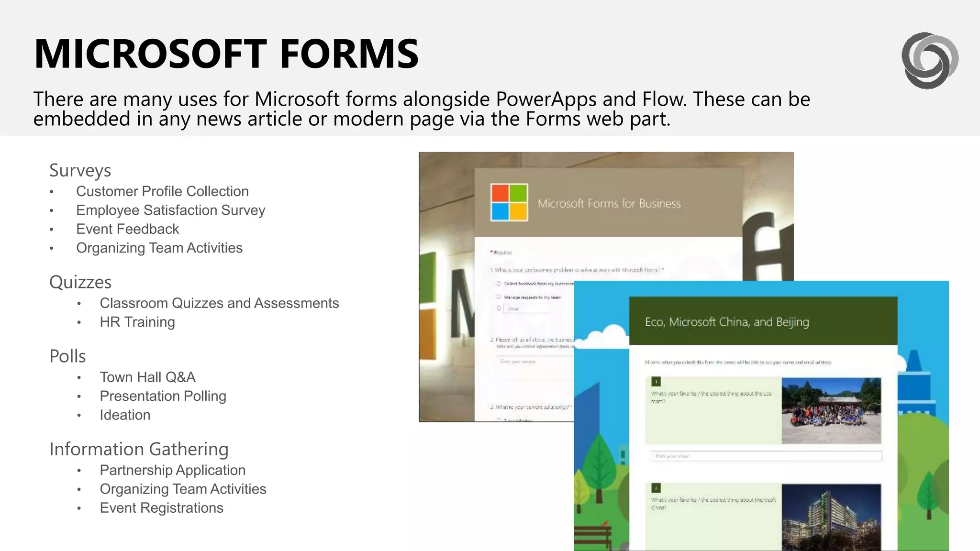Click 'Partnership Application' bullet
Screen dimensions: 980x551
(172, 470)
